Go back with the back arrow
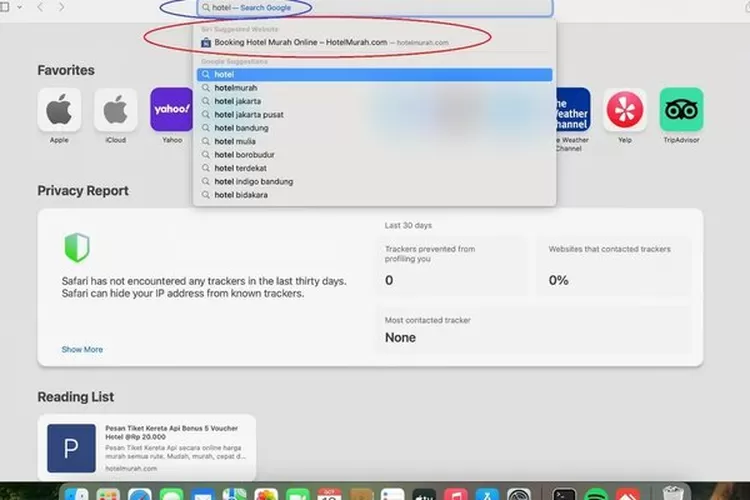This screenshot has height=500, width=750. (x=40, y=7)
